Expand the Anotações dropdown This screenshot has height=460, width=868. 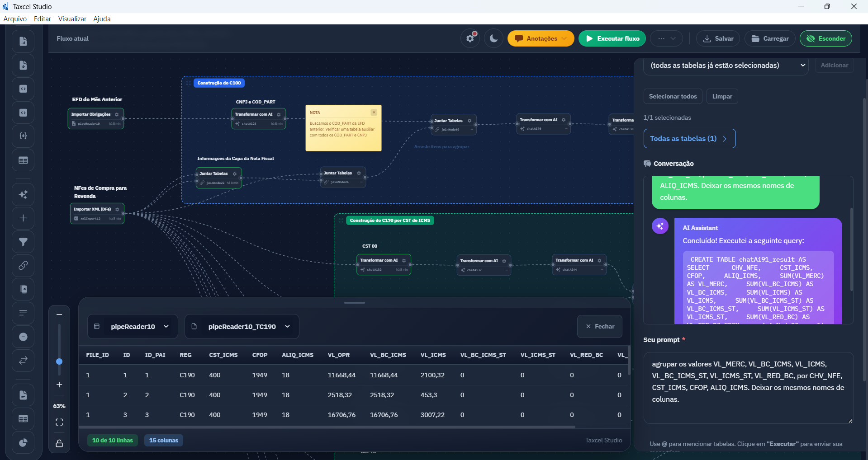point(541,38)
